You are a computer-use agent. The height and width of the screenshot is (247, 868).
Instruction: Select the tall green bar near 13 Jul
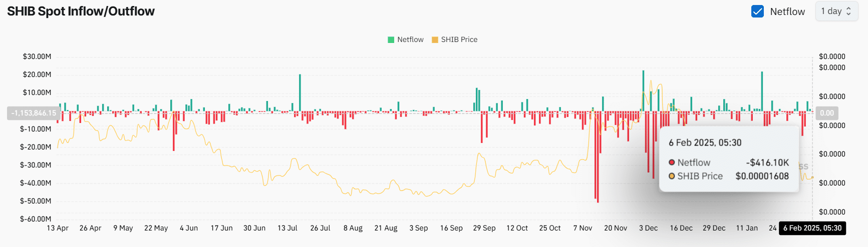point(300,92)
